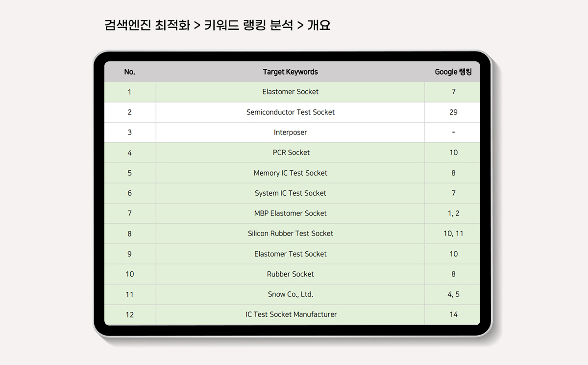Viewport: 588px width, 365px height.
Task: Click ranking '10' in the Elastomer Test Socket row
Action: [453, 254]
